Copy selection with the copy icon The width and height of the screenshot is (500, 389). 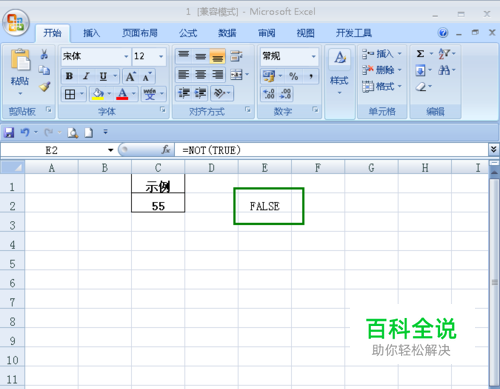[44, 70]
